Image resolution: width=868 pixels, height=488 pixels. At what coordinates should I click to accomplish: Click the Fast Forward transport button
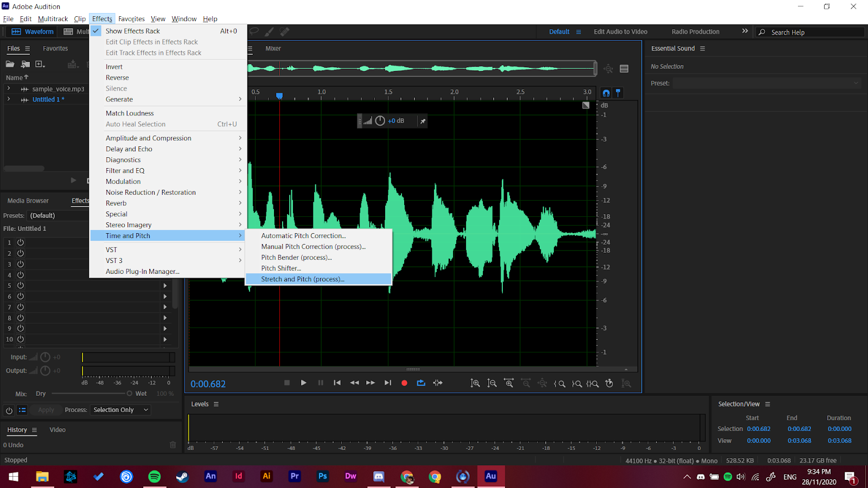point(371,383)
